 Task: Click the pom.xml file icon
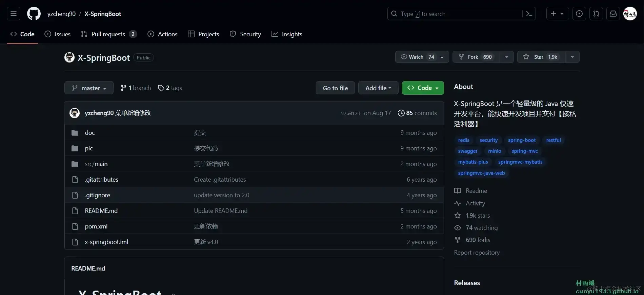[75, 226]
